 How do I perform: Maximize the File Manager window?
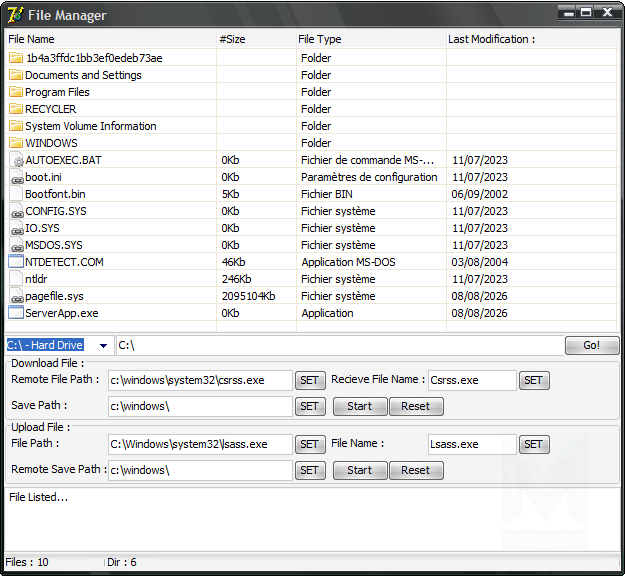(x=586, y=13)
